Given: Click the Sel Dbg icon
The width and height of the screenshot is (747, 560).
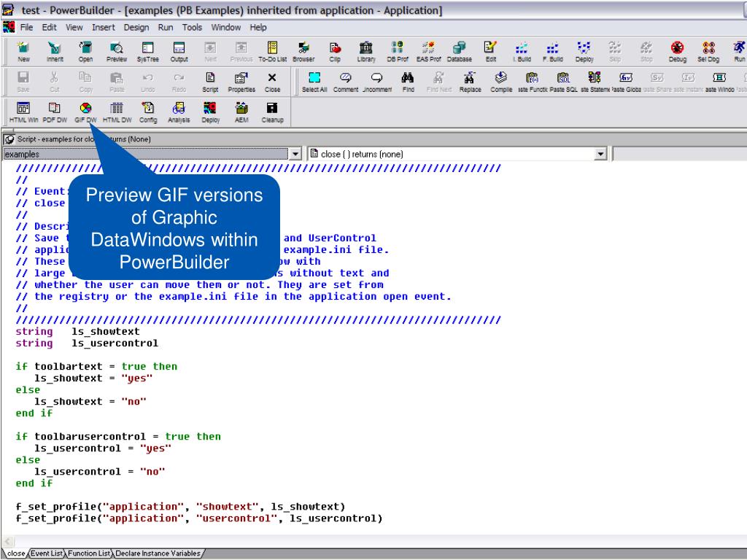Looking at the screenshot, I should [708, 52].
